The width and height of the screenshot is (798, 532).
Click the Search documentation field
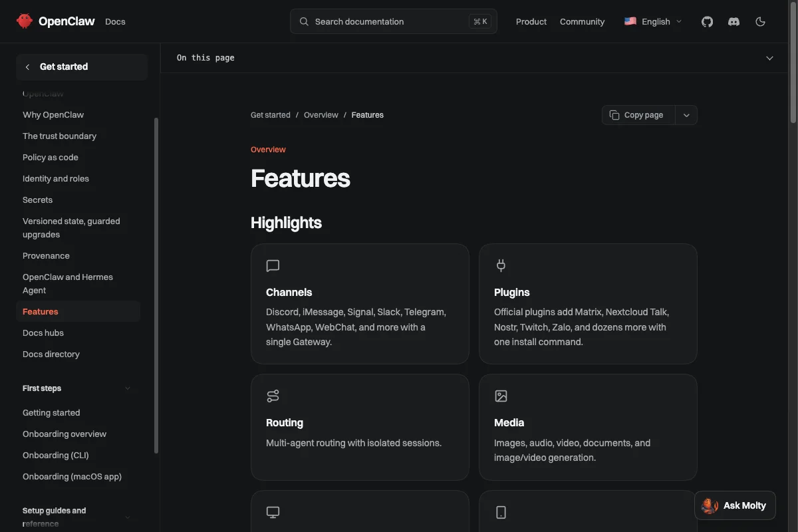[394, 21]
